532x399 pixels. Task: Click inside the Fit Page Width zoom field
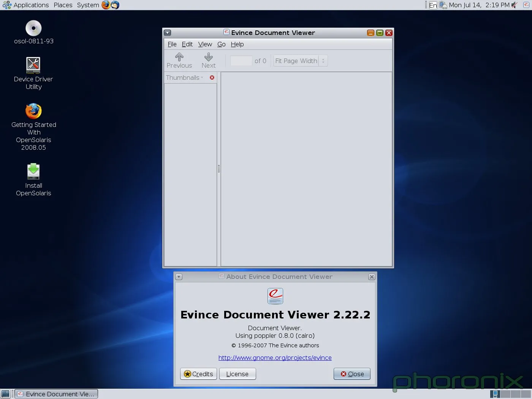click(296, 61)
